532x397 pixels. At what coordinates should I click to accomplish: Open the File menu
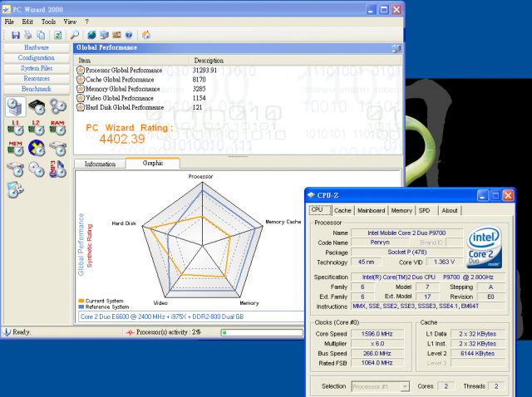click(x=9, y=22)
